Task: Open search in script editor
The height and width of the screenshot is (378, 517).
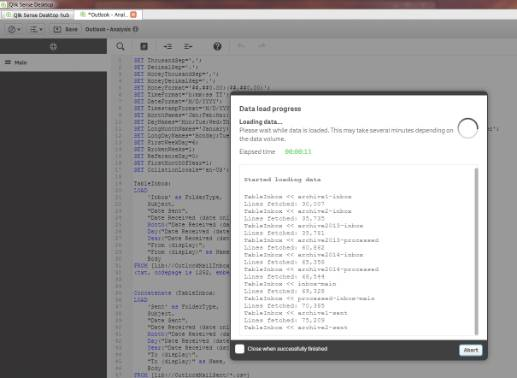Action: pyautogui.click(x=120, y=46)
